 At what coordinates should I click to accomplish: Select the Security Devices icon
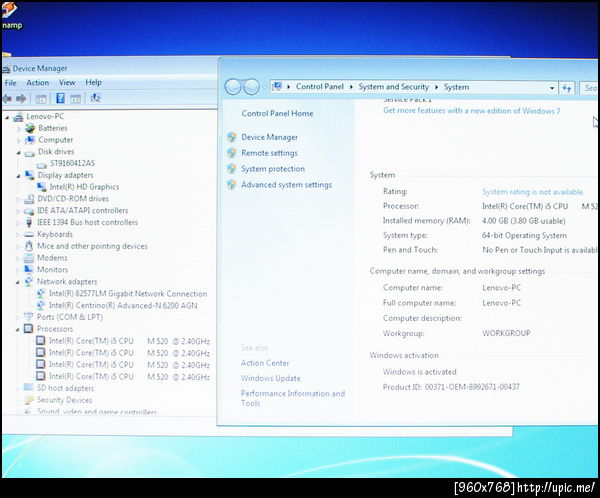(x=29, y=400)
